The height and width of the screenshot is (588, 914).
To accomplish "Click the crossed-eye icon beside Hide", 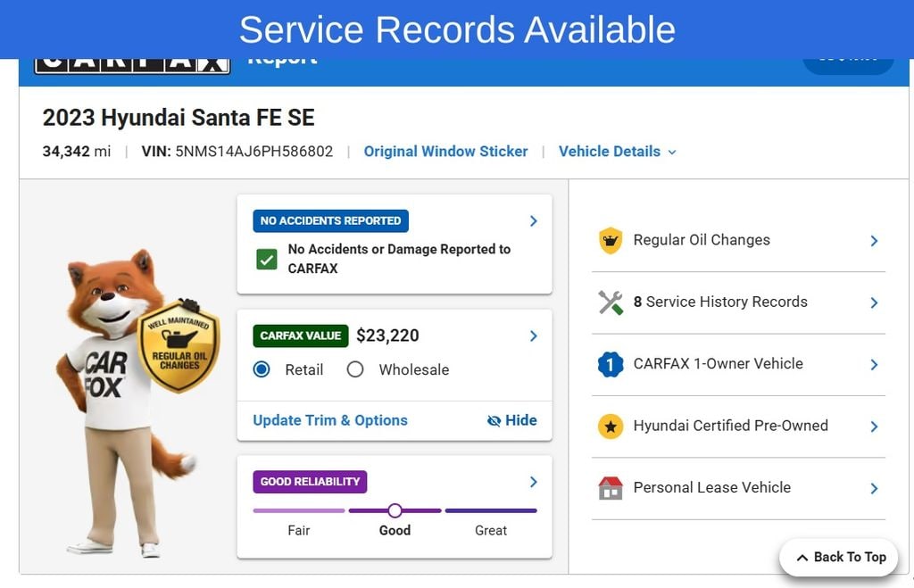I will (494, 421).
